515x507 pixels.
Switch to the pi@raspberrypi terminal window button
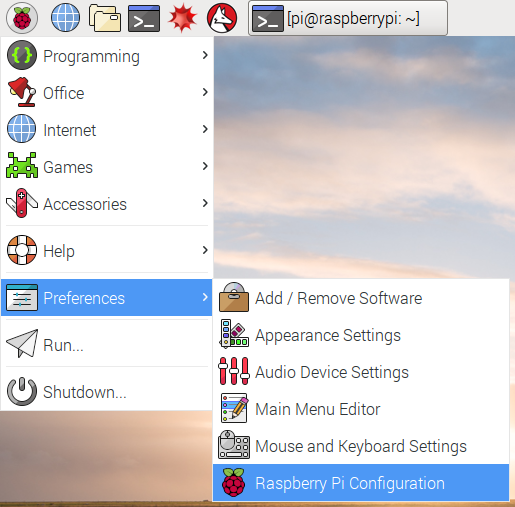tap(348, 18)
